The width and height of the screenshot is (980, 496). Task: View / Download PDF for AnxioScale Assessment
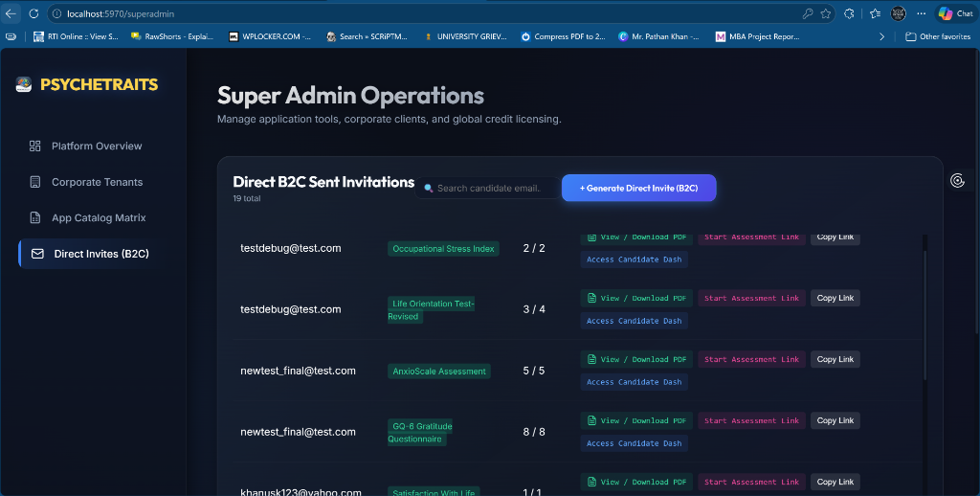636,360
